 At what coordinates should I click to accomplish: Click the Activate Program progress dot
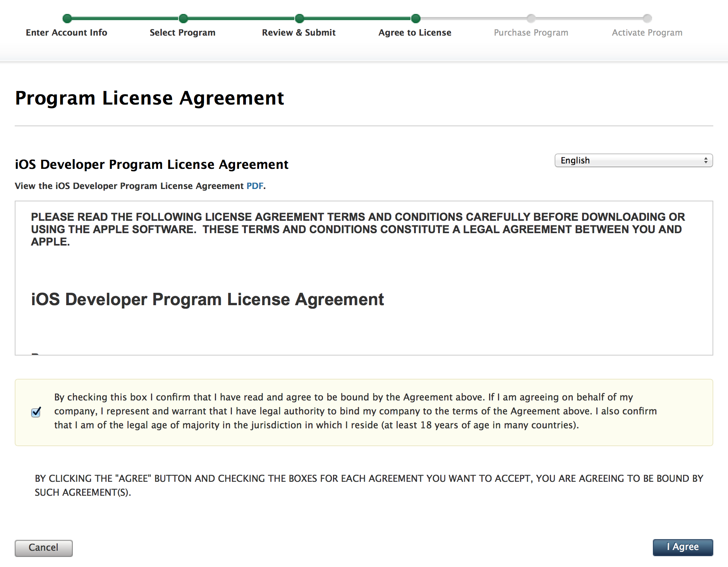pyautogui.click(x=647, y=18)
